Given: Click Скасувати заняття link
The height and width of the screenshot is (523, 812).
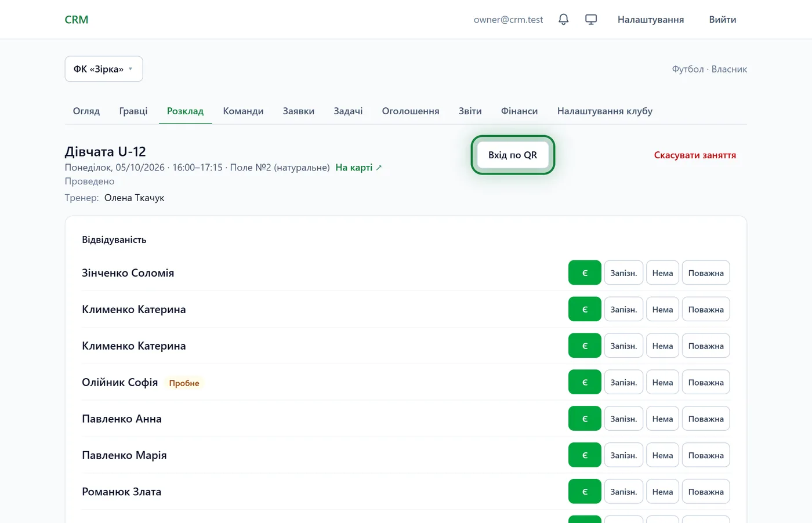Looking at the screenshot, I should [x=695, y=155].
